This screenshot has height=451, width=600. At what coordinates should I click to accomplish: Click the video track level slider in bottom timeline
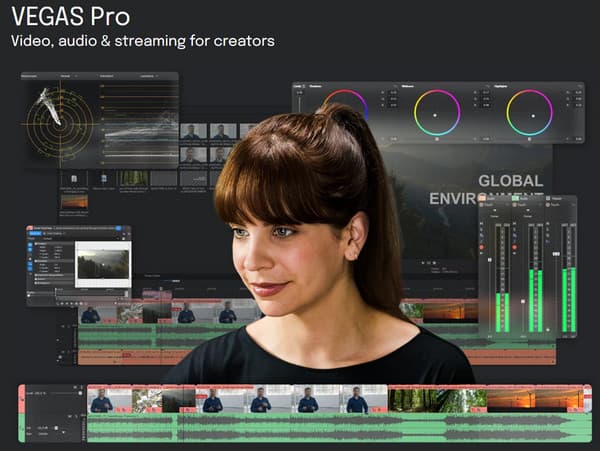pyautogui.click(x=80, y=393)
